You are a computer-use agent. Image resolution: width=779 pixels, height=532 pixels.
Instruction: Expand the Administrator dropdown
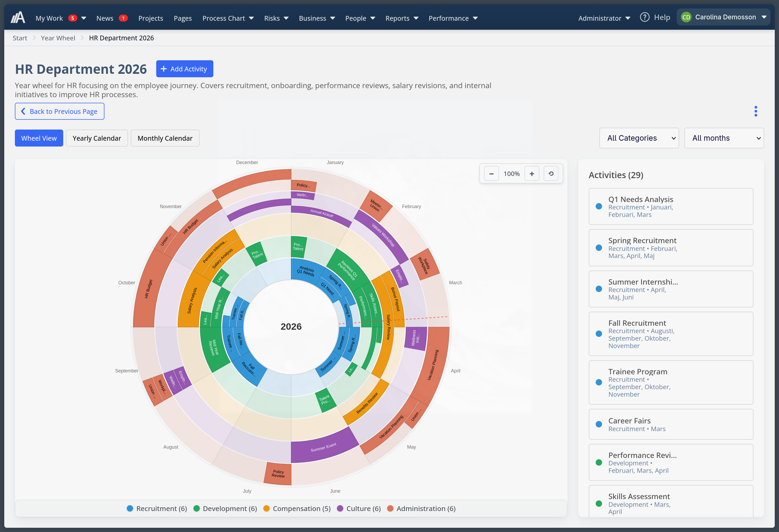coord(604,18)
